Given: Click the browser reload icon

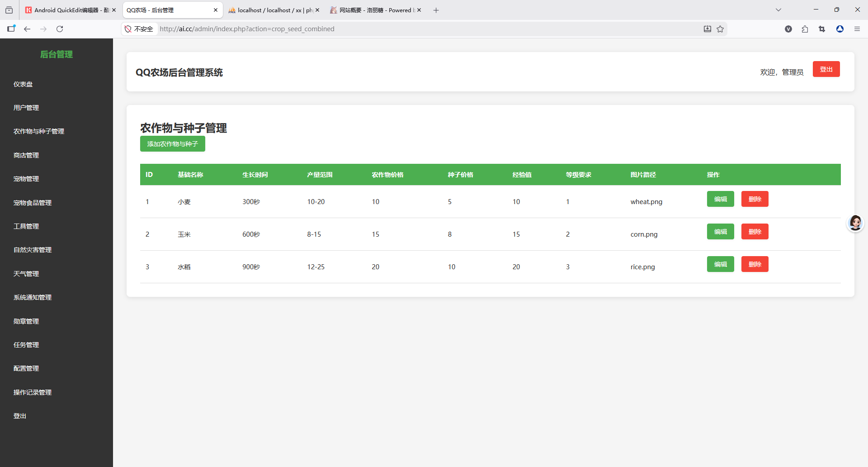Looking at the screenshot, I should (x=60, y=29).
